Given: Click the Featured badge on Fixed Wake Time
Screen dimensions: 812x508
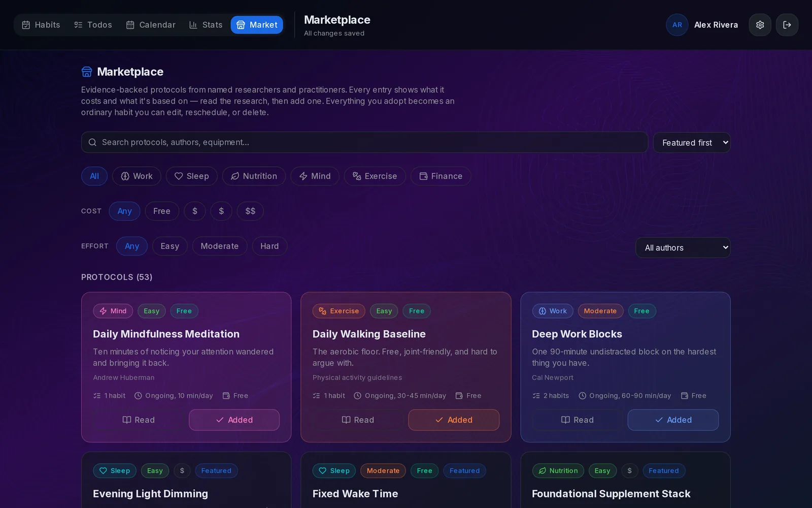Looking at the screenshot, I should coord(464,471).
